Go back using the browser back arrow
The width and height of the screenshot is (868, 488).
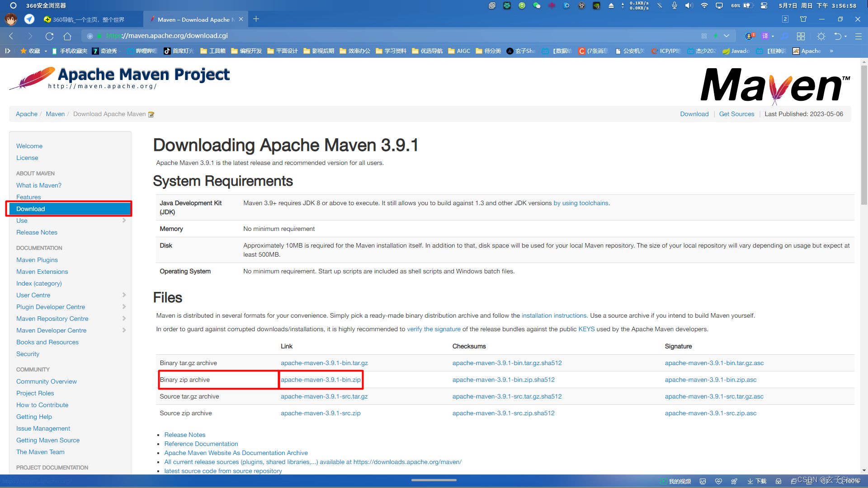(x=11, y=36)
